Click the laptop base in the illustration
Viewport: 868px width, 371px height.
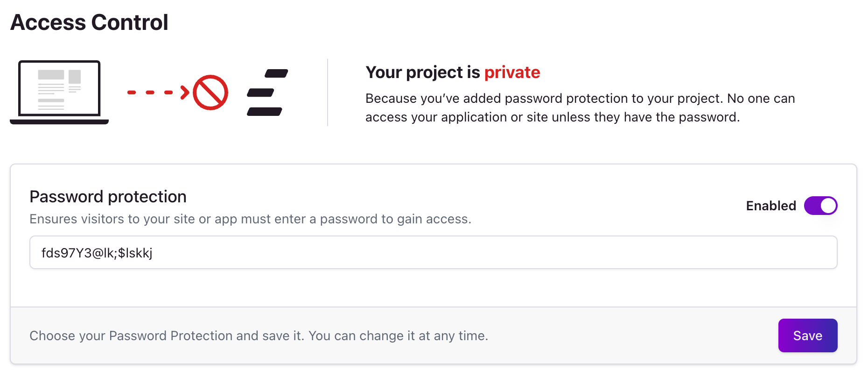tap(59, 121)
